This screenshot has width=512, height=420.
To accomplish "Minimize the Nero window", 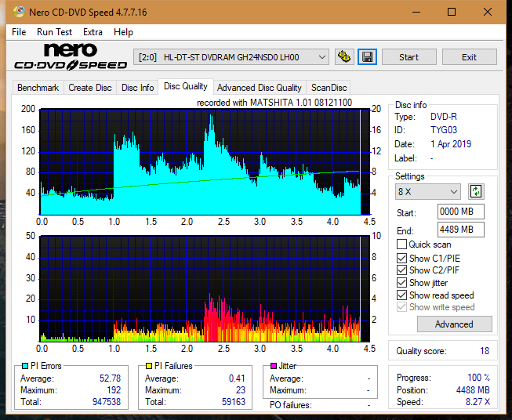I will tap(416, 12).
